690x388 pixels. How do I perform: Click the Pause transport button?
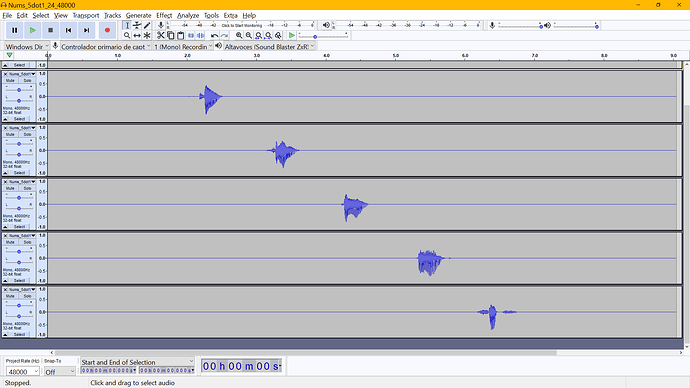click(x=15, y=30)
